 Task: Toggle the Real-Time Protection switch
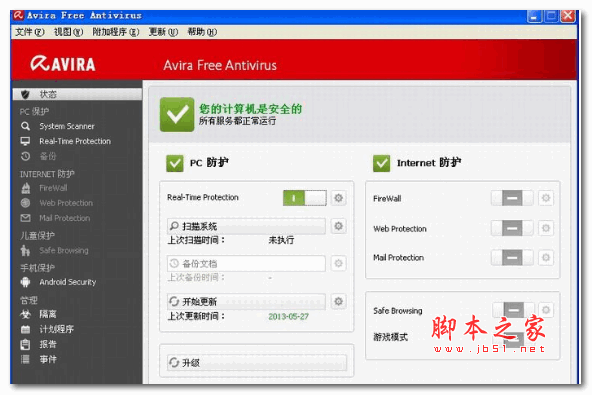(x=305, y=198)
